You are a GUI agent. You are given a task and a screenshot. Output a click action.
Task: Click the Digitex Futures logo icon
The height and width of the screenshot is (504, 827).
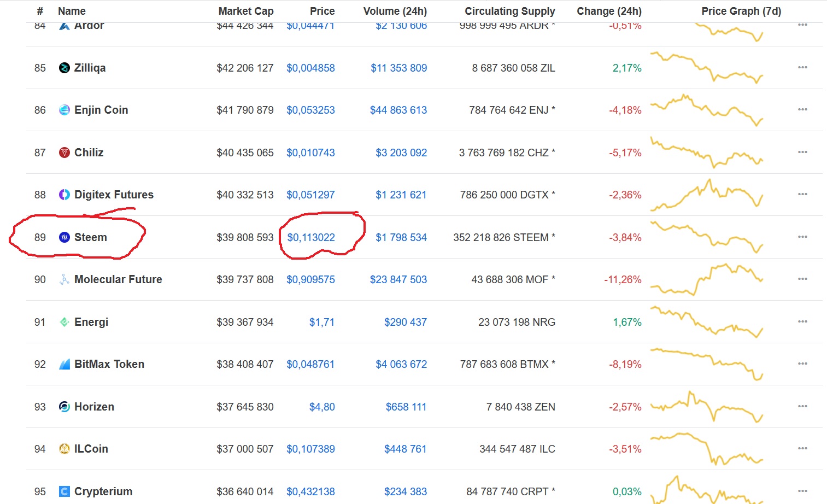(64, 195)
